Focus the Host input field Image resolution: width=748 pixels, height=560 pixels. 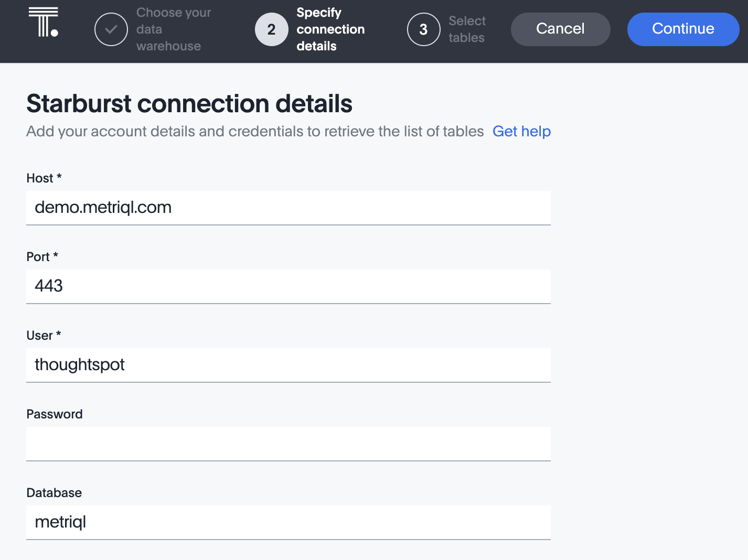click(x=288, y=208)
